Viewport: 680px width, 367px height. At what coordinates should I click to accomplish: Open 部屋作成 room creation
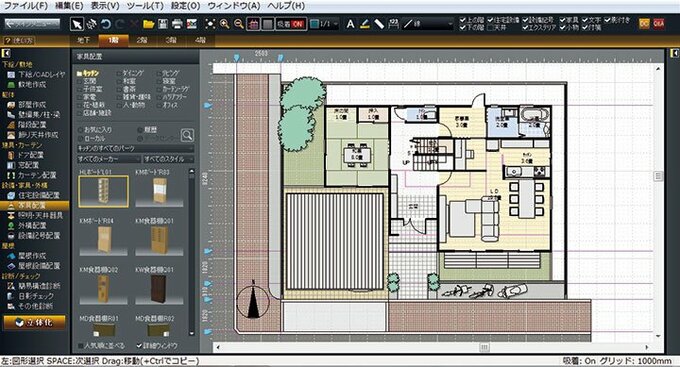(27, 105)
